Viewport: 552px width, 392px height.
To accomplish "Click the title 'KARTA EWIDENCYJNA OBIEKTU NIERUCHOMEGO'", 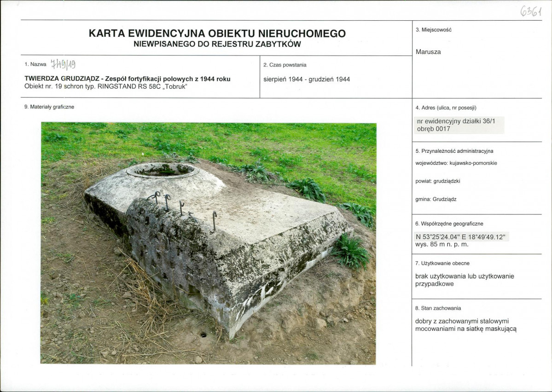I will tap(217, 34).
